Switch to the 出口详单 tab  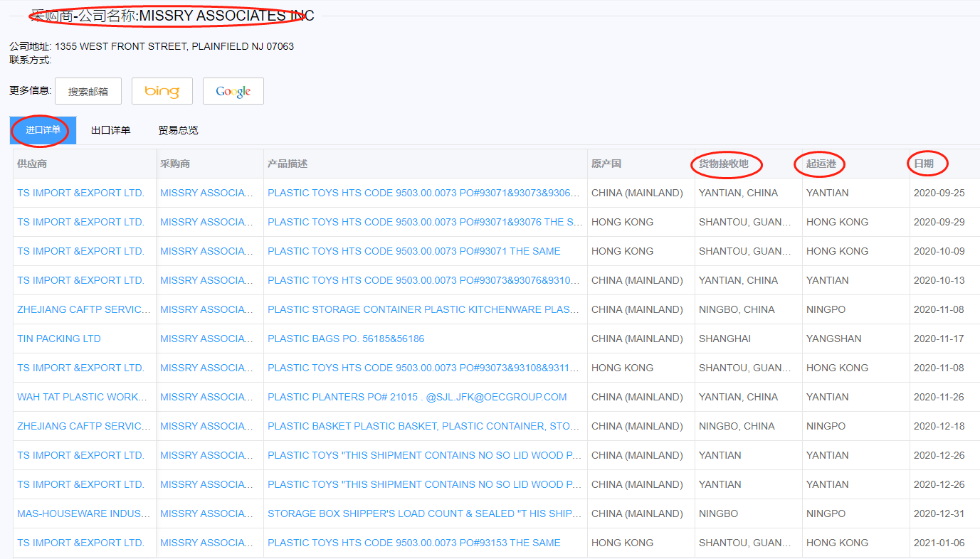tap(110, 130)
